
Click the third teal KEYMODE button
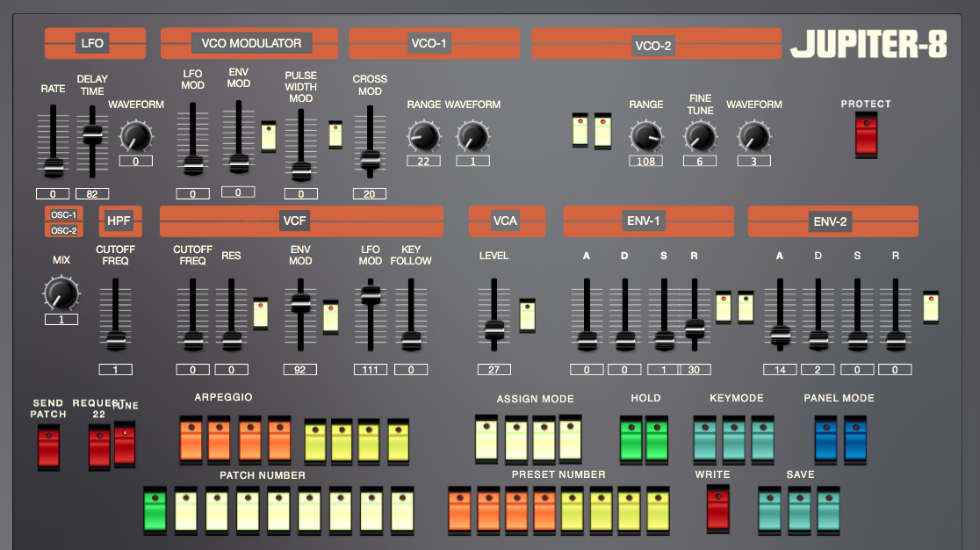762,440
